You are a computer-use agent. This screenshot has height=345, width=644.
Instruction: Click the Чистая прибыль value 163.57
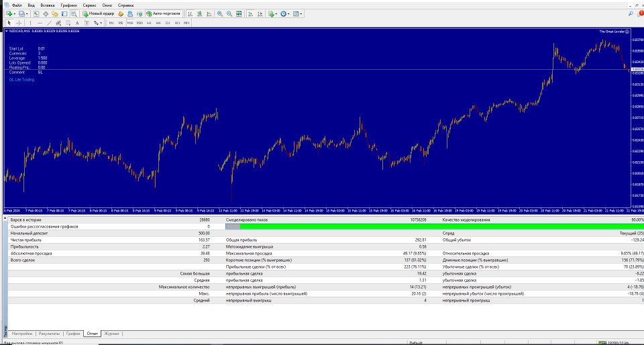tap(204, 240)
